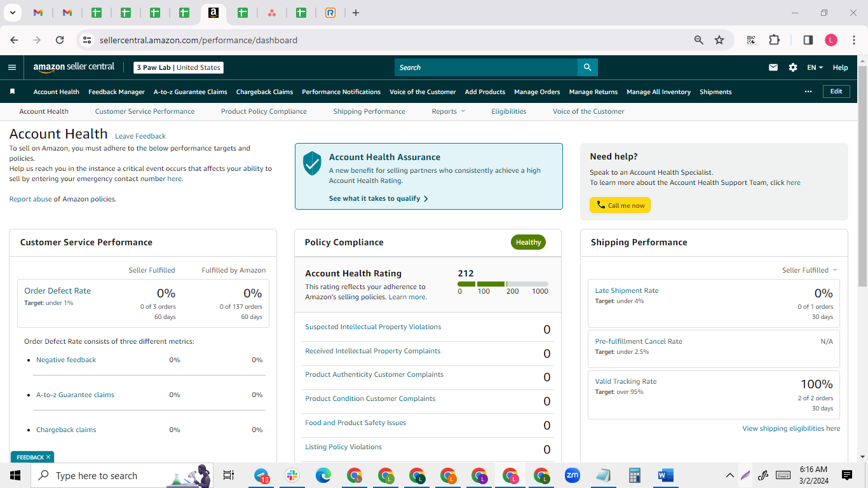View site information icon in the address bar
Image resolution: width=868 pixels, height=488 pixels.
(87, 40)
